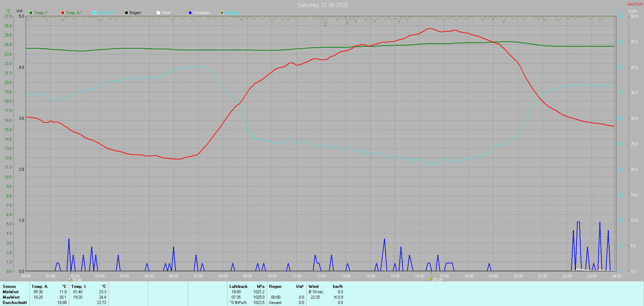Click the 16:20 Temp. A. maximum time
This screenshot has height=306, width=644.
(38, 297)
